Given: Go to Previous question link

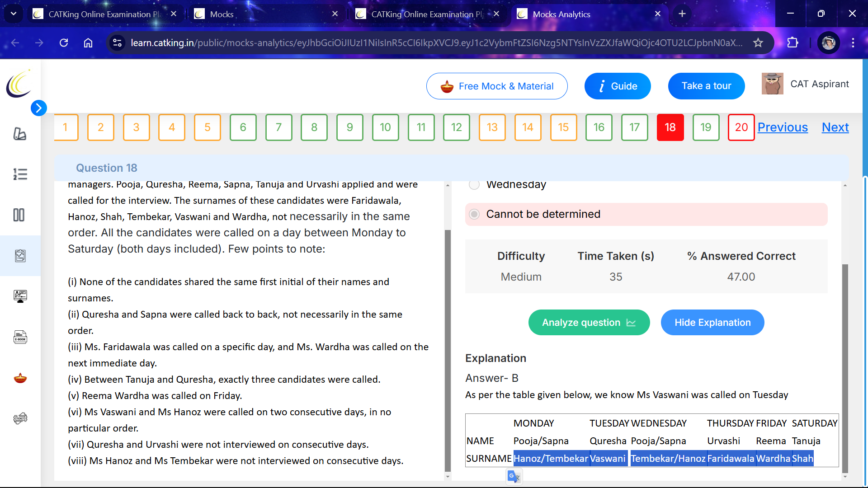Looking at the screenshot, I should [x=783, y=127].
